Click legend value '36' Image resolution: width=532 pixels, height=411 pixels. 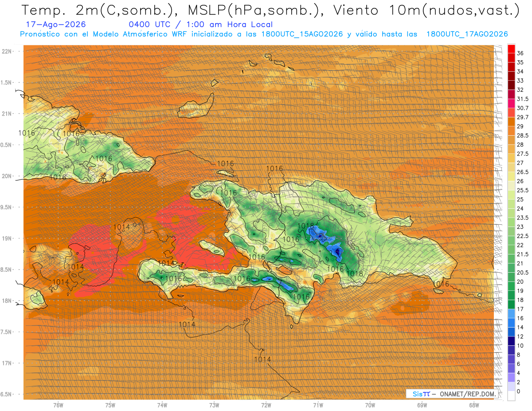[x=520, y=54]
